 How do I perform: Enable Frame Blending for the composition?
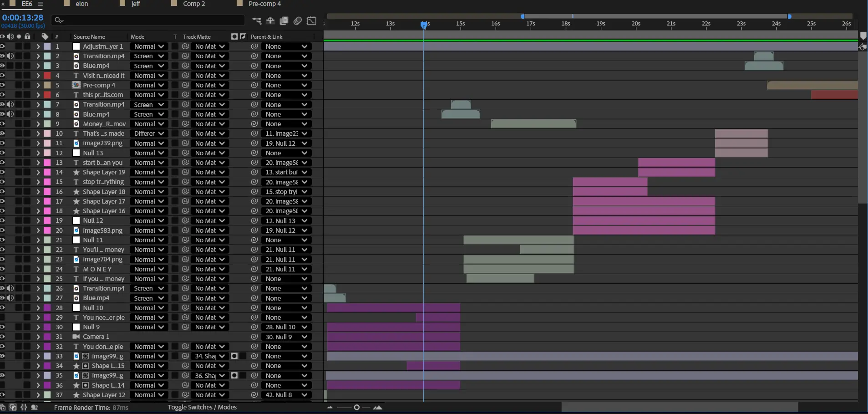(284, 20)
